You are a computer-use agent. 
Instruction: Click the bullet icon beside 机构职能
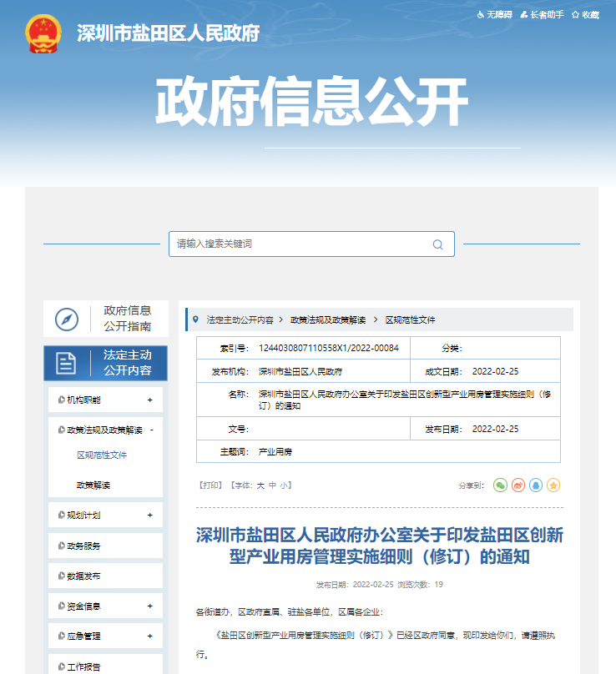click(x=62, y=400)
